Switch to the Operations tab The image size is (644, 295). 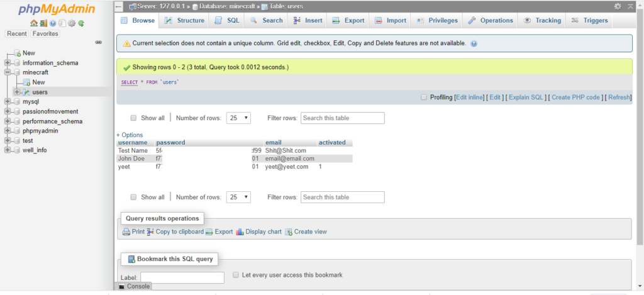pos(491,21)
